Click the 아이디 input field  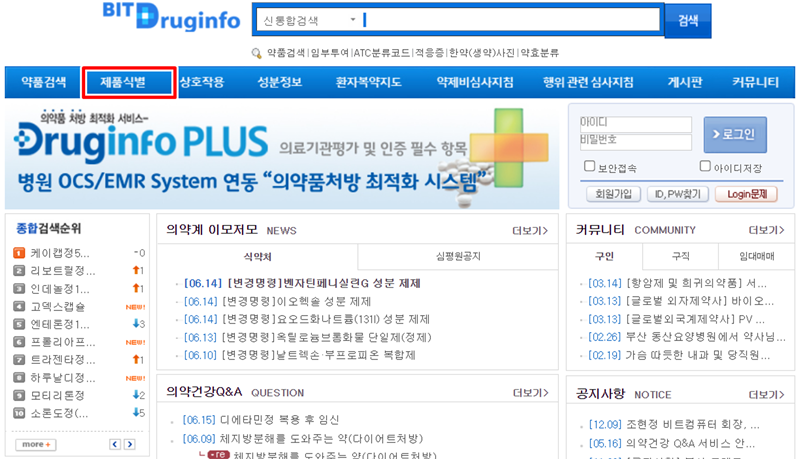[x=636, y=124]
